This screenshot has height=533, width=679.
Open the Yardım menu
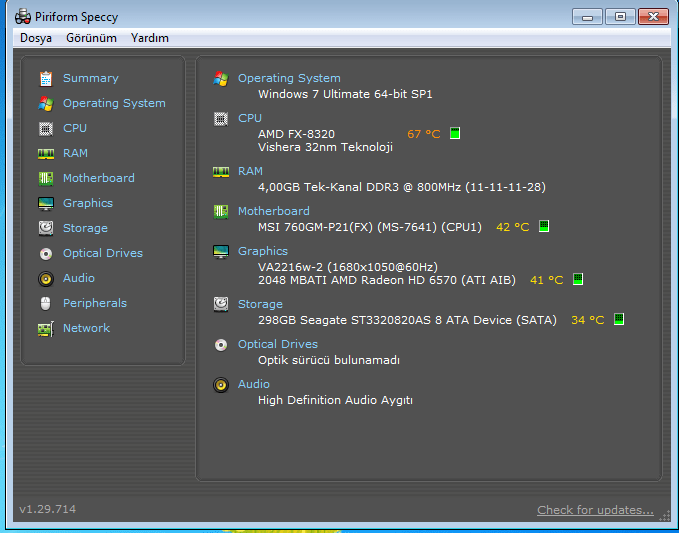[150, 38]
